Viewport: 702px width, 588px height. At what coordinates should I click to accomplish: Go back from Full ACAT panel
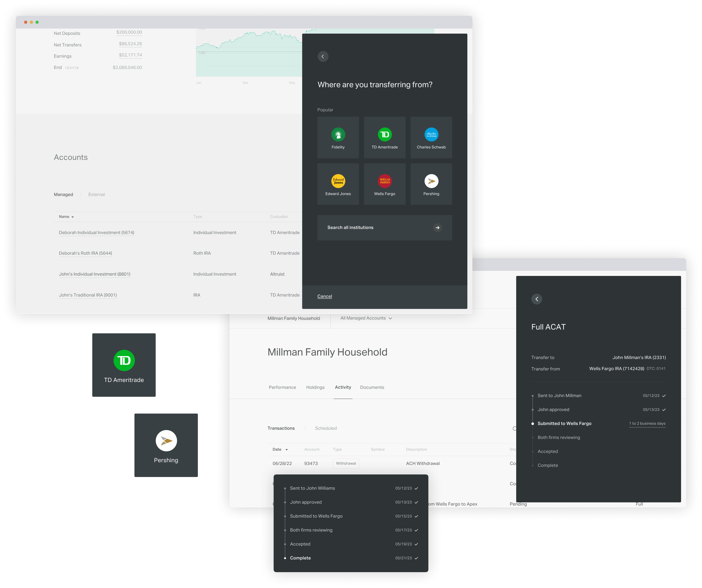pos(536,299)
